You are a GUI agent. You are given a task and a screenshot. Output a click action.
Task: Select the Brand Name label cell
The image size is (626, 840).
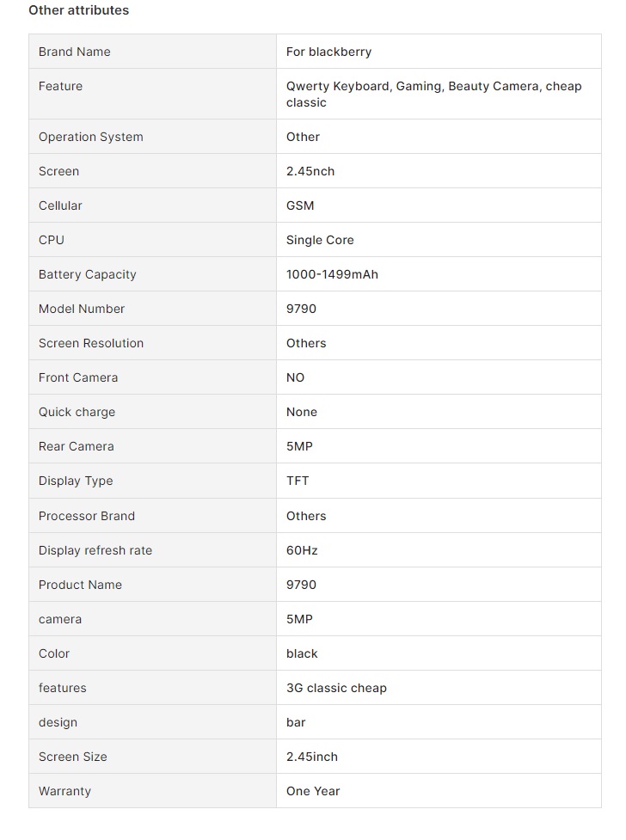[153, 52]
